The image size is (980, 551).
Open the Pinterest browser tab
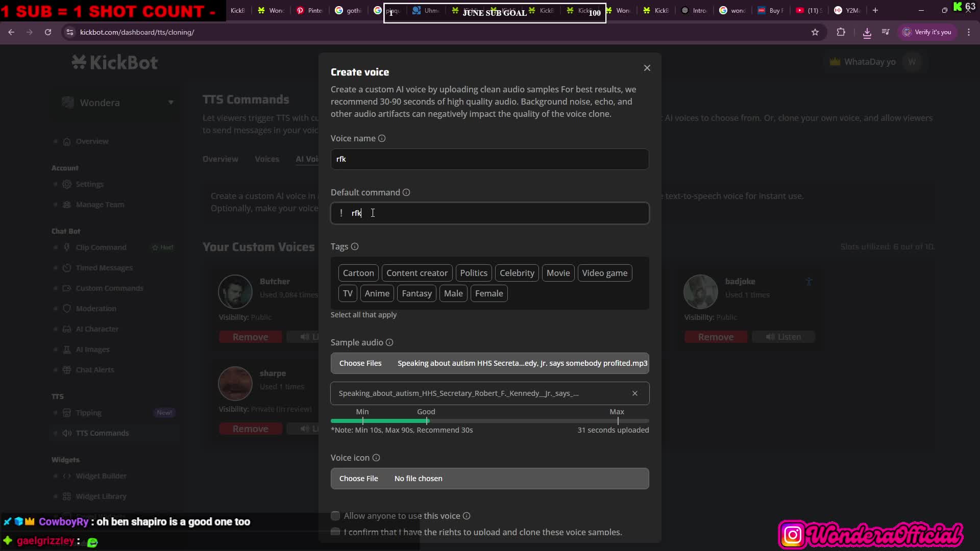click(310, 10)
